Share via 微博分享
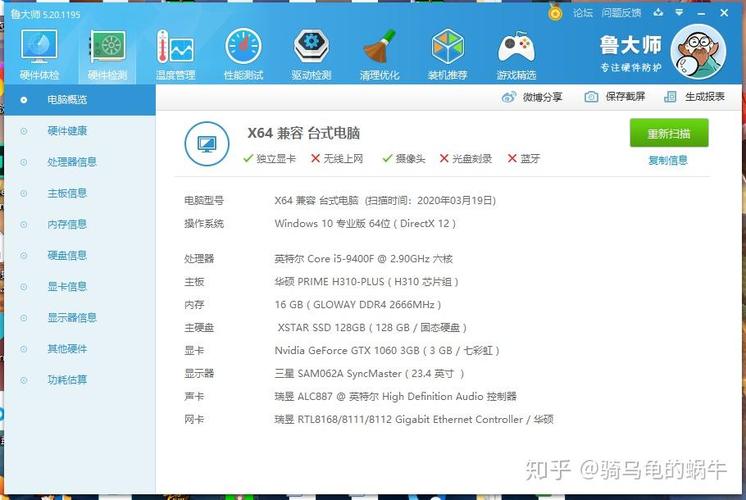 point(532,97)
